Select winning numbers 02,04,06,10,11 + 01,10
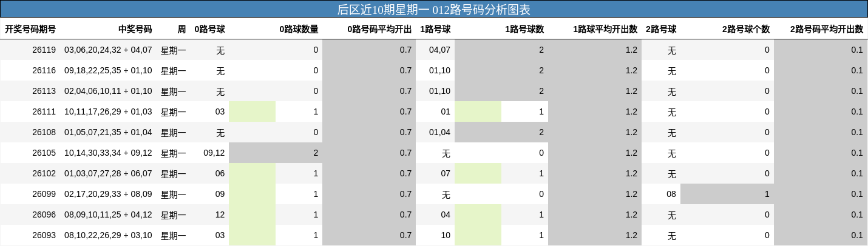Viewport: 868px width, 246px height. (x=108, y=91)
